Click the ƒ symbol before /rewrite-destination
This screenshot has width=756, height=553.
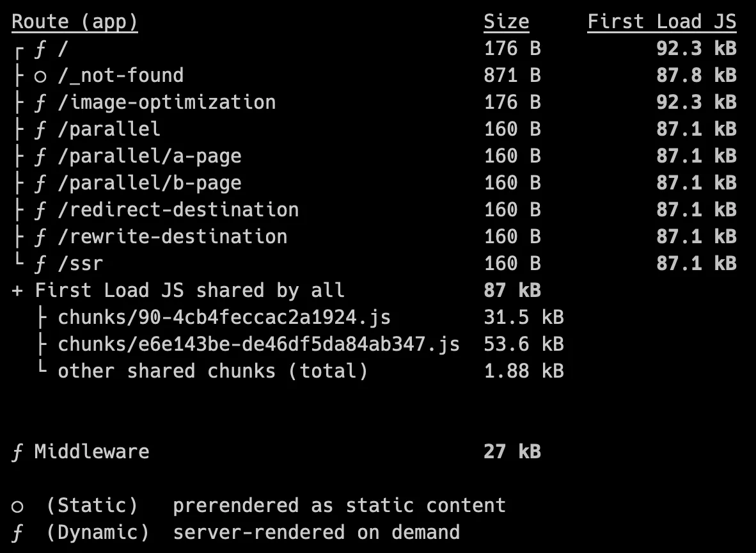tap(40, 237)
